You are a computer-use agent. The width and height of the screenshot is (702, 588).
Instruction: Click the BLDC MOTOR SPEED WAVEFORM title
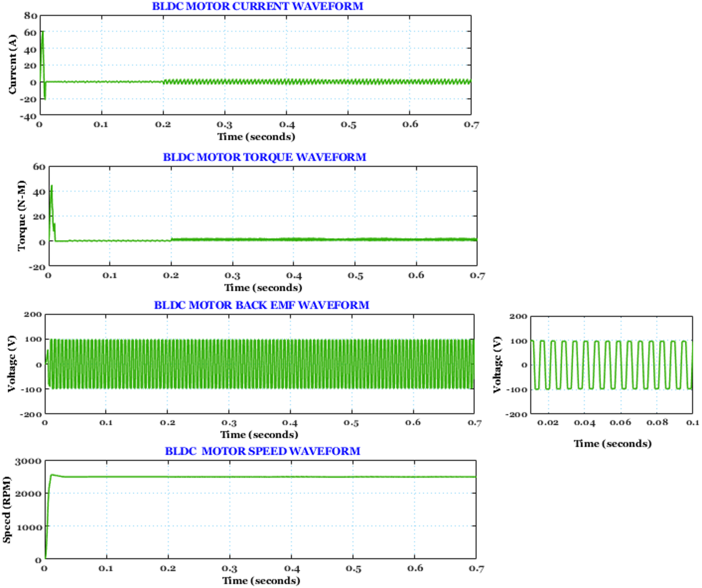tap(262, 451)
